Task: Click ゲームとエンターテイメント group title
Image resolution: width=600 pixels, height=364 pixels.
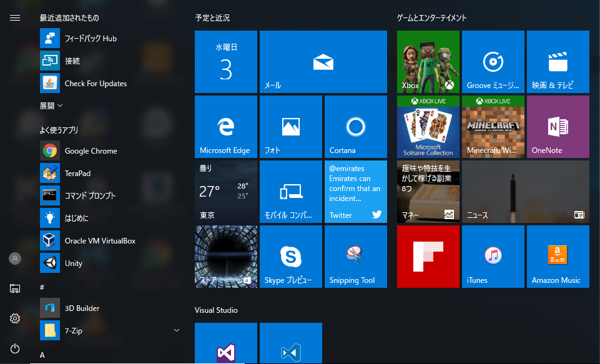Action: (431, 18)
